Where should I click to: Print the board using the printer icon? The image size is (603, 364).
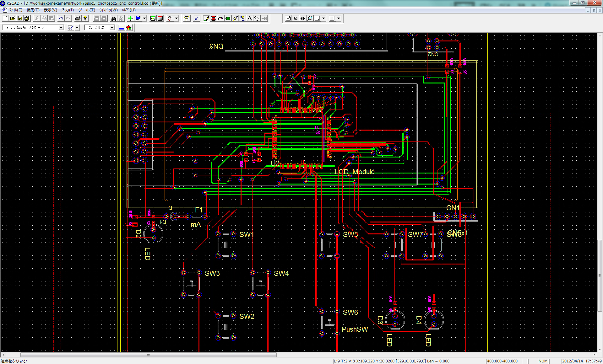(78, 19)
